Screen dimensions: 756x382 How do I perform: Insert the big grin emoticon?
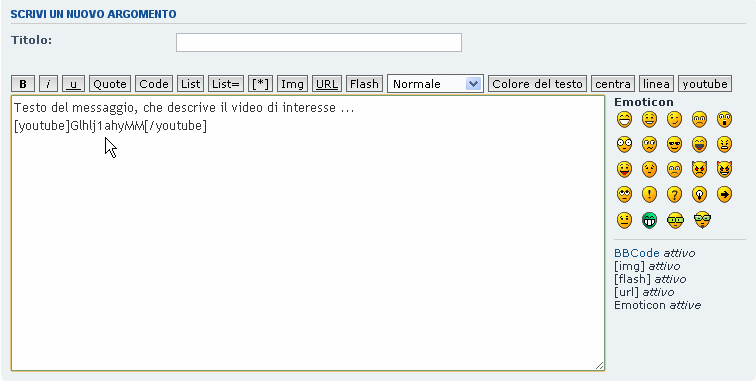pos(624,119)
